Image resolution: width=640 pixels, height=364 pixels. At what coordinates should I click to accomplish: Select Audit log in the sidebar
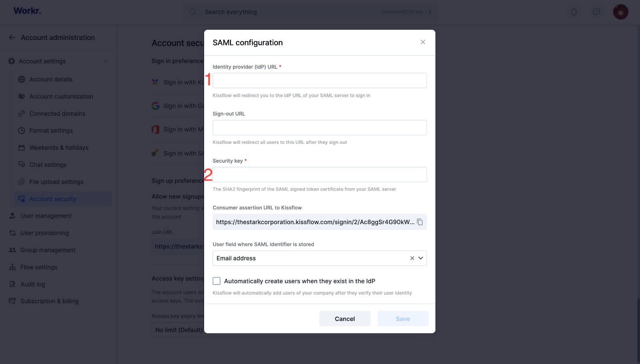(x=33, y=284)
